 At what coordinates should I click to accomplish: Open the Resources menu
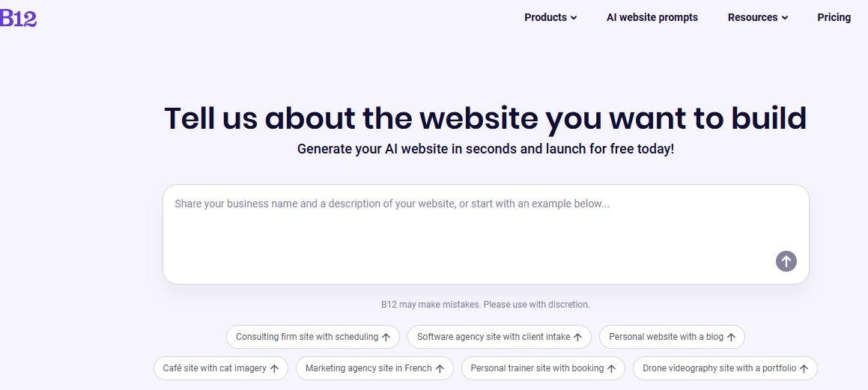pyautogui.click(x=753, y=17)
